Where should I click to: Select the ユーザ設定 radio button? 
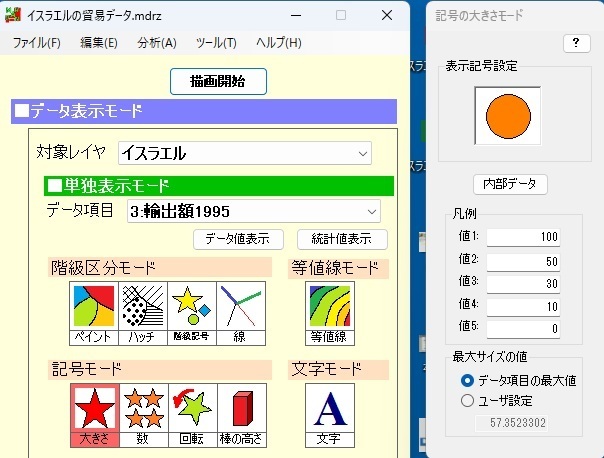[x=467, y=401]
